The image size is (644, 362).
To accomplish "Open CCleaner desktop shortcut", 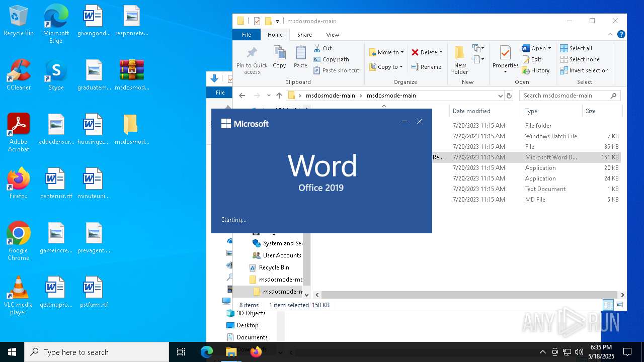I will click(19, 75).
